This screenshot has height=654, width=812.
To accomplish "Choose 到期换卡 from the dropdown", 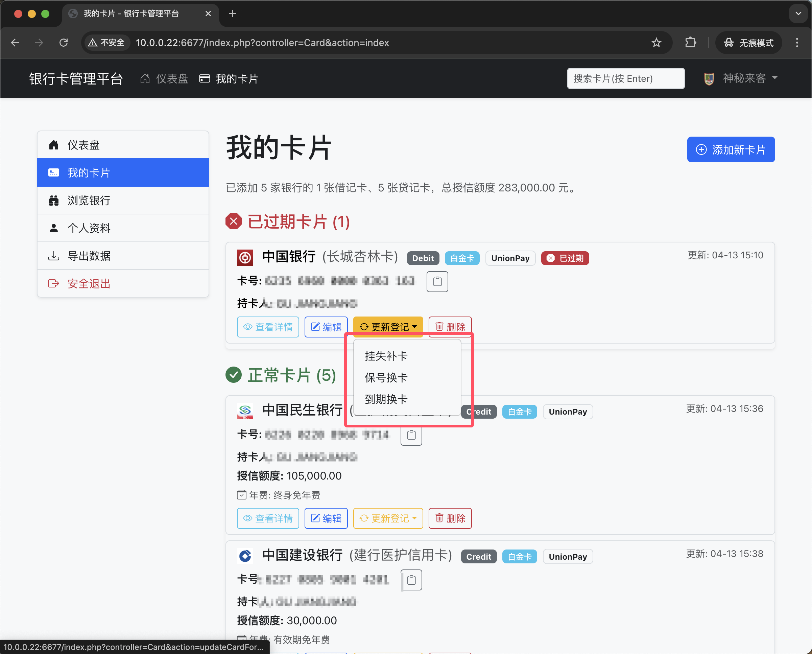I will coord(407,399).
